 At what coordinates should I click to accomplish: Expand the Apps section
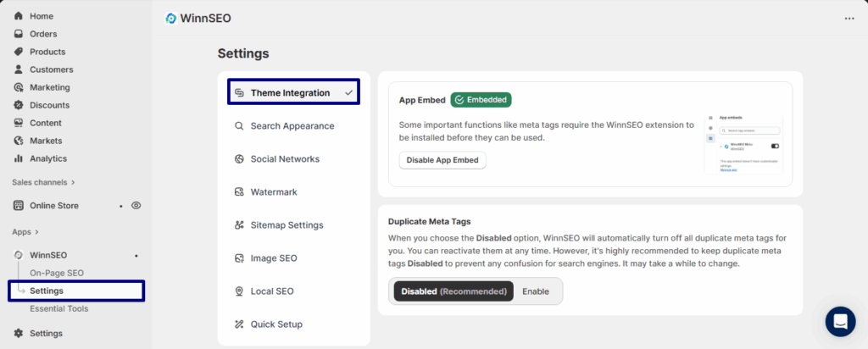[25, 232]
